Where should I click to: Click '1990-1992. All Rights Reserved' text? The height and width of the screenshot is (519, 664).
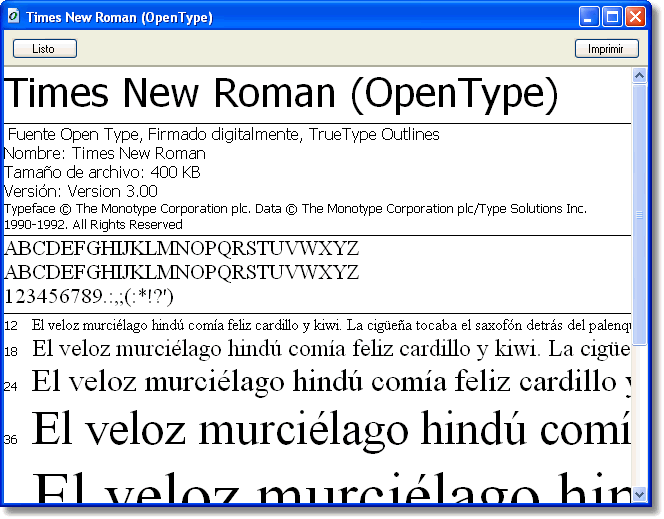tap(93, 224)
